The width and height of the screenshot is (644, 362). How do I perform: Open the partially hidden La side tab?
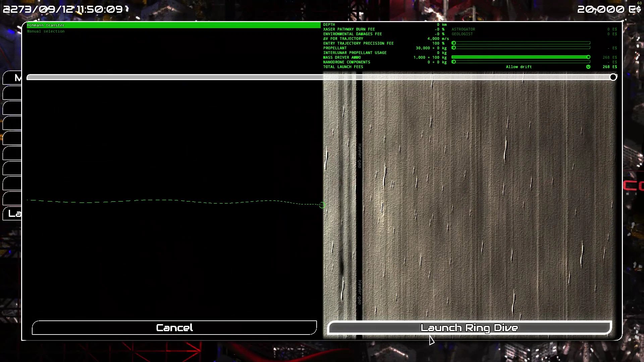(x=13, y=214)
